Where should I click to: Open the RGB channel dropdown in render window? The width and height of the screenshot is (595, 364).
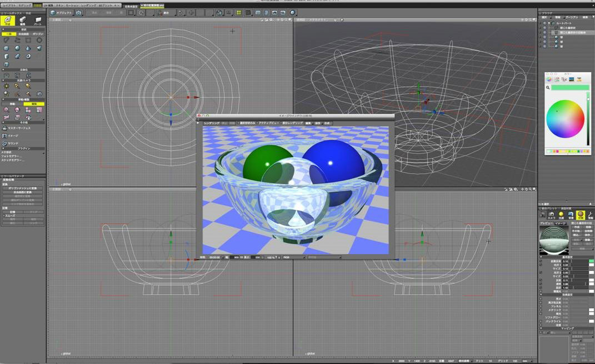pyautogui.click(x=294, y=257)
